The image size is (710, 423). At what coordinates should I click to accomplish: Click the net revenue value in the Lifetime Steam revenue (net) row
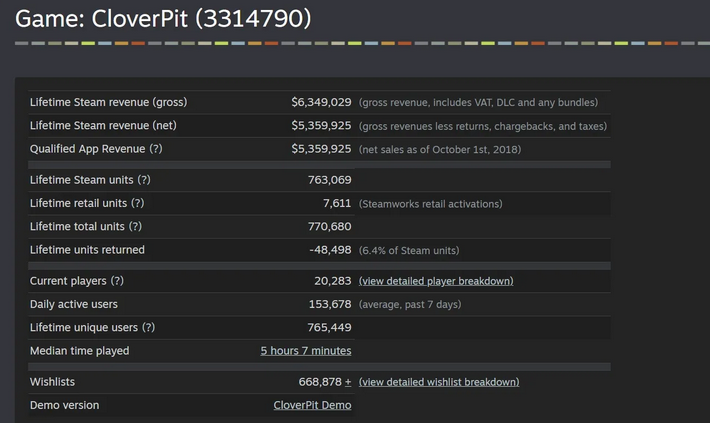pyautogui.click(x=321, y=126)
